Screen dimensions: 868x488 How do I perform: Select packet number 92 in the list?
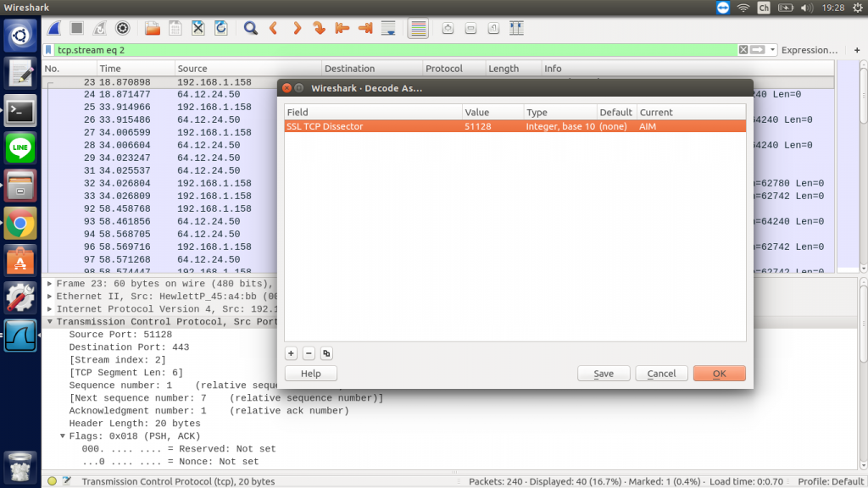pos(160,208)
